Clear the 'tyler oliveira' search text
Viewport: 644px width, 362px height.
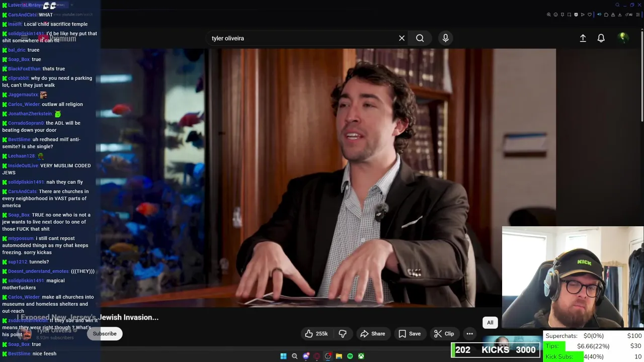(x=401, y=38)
